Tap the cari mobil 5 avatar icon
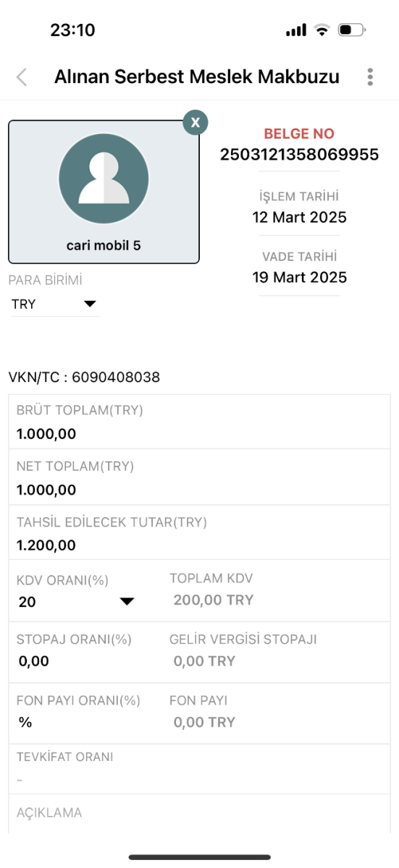This screenshot has width=399, height=868. (104, 179)
